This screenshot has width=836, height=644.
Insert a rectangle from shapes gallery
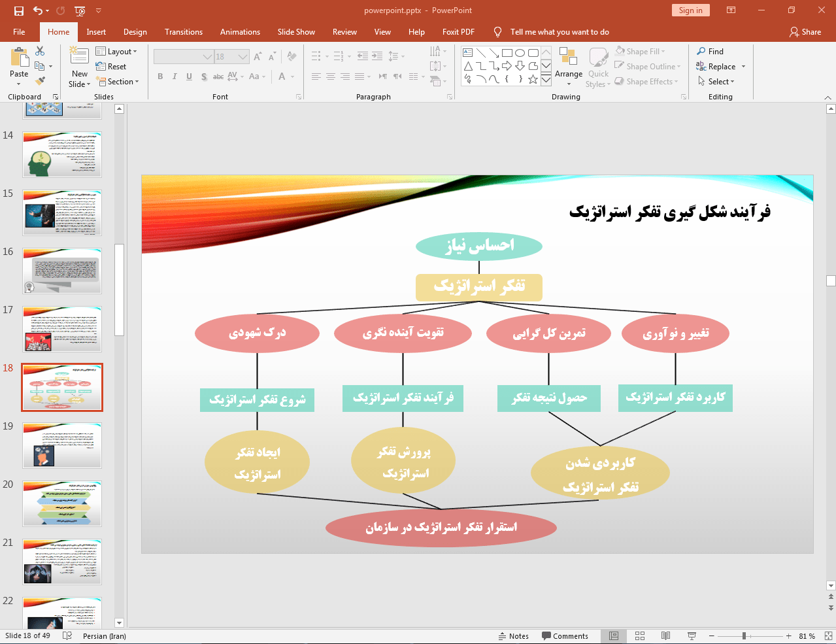click(x=507, y=53)
